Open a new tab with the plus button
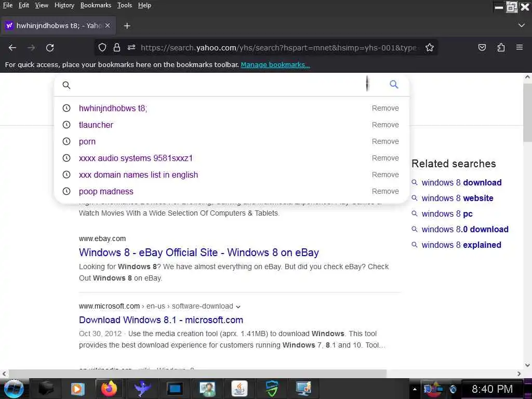This screenshot has height=399, width=532. [x=127, y=26]
